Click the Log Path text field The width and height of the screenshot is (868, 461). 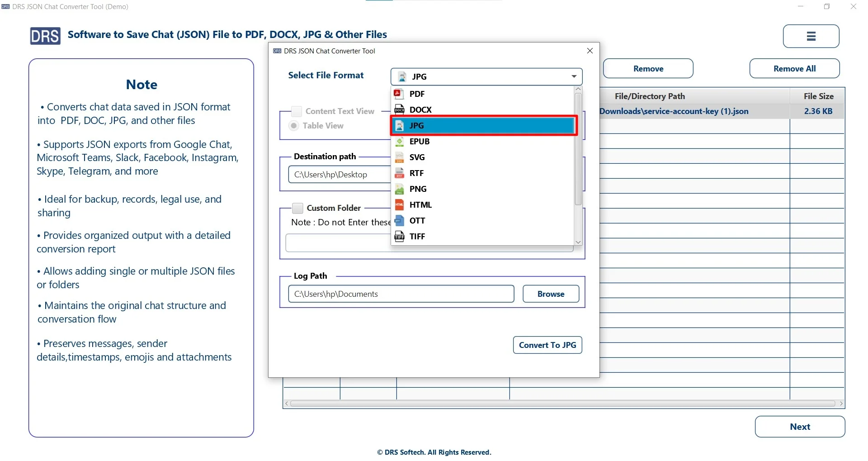[x=401, y=294]
